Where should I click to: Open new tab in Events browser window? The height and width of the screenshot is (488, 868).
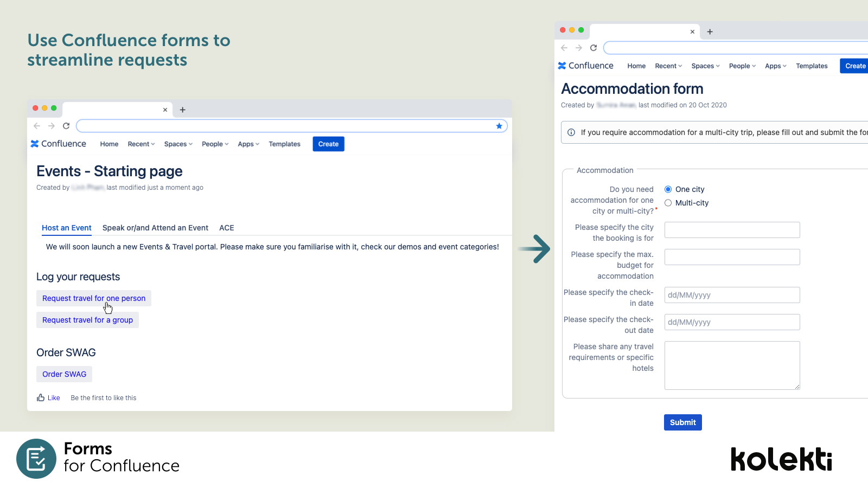[183, 110]
